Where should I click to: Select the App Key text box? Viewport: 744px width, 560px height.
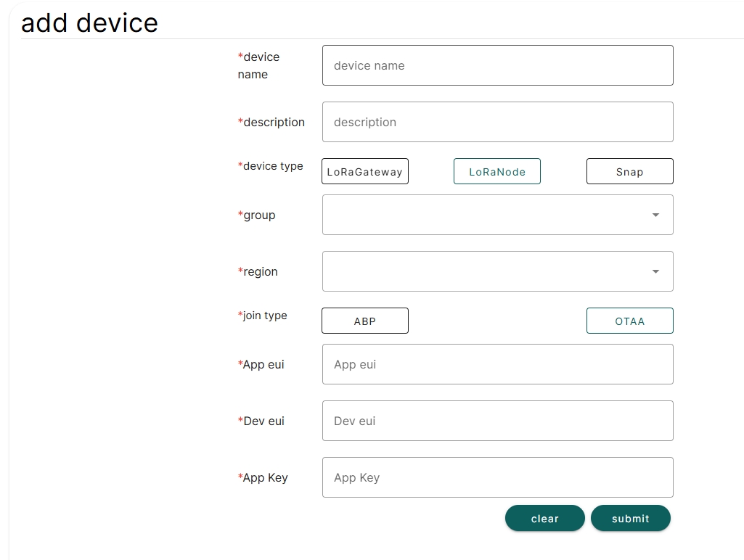click(x=497, y=477)
